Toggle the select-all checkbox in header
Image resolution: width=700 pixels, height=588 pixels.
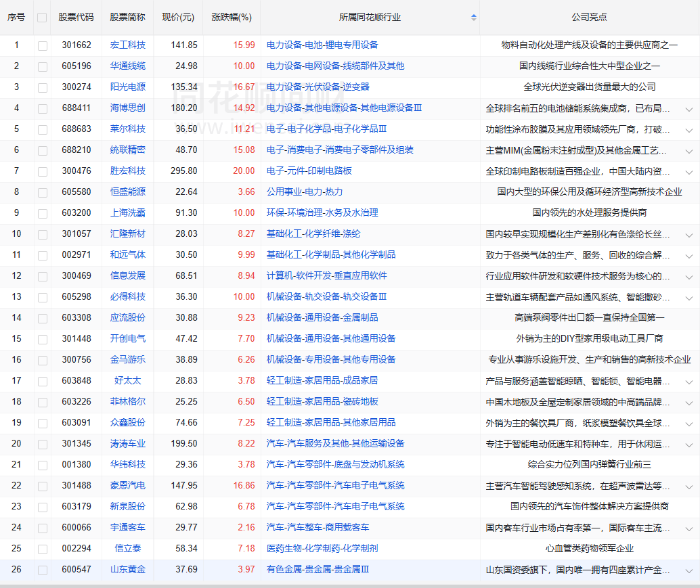coord(43,18)
